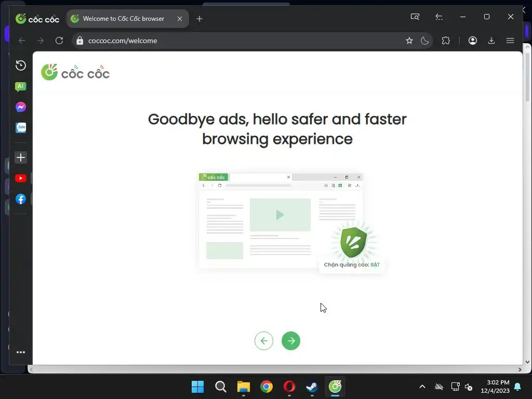Image resolution: width=532 pixels, height=399 pixels.
Task: Click the network display tray icon
Action: point(455,387)
